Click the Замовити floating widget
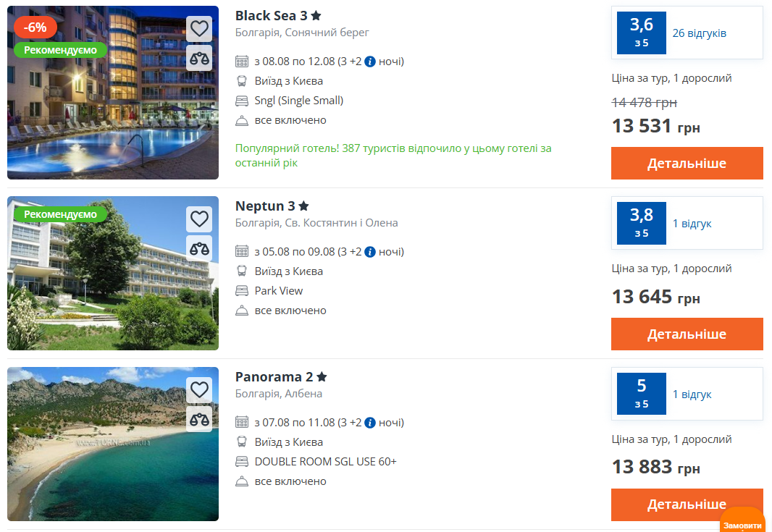The height and width of the screenshot is (532, 772). (x=742, y=523)
